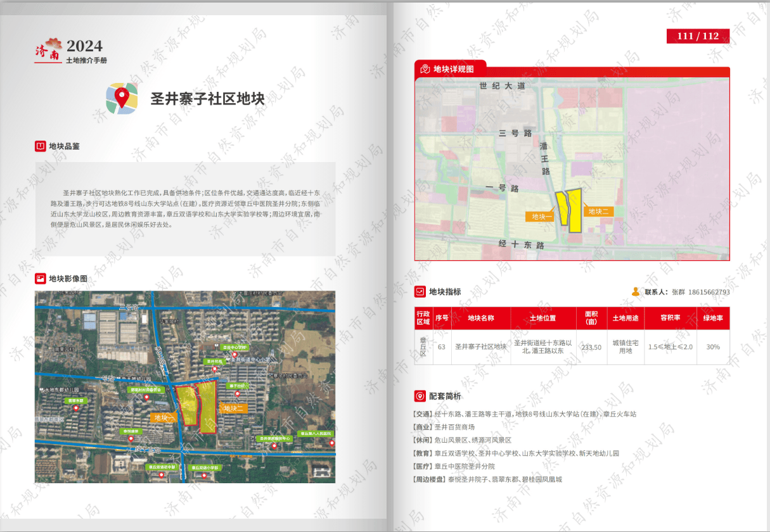
Task: Click the 【商业】 圣井百货商场 line
Action: pyautogui.click(x=443, y=427)
